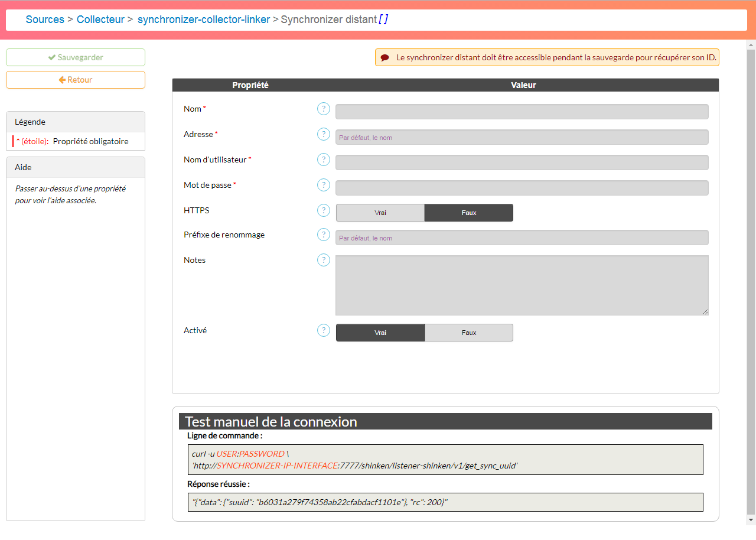This screenshot has width=756, height=540.
Task: Click help icon for Préfixe de renommage
Action: pyautogui.click(x=324, y=235)
